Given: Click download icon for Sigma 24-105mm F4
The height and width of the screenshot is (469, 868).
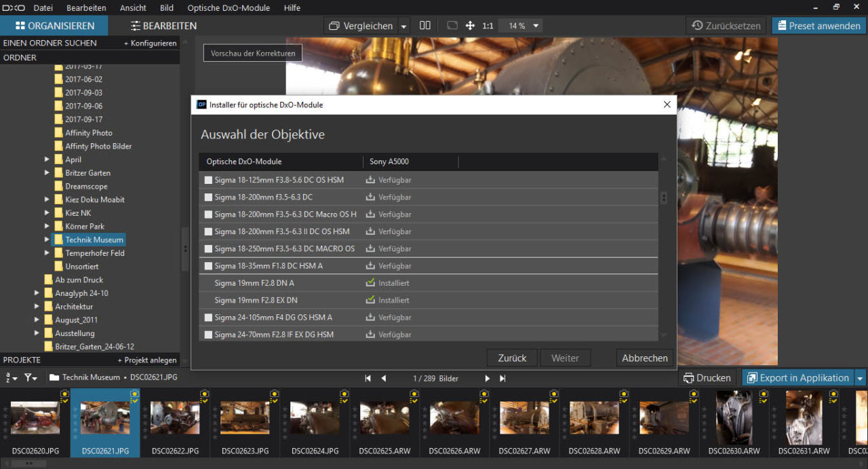Looking at the screenshot, I should pyautogui.click(x=370, y=318).
